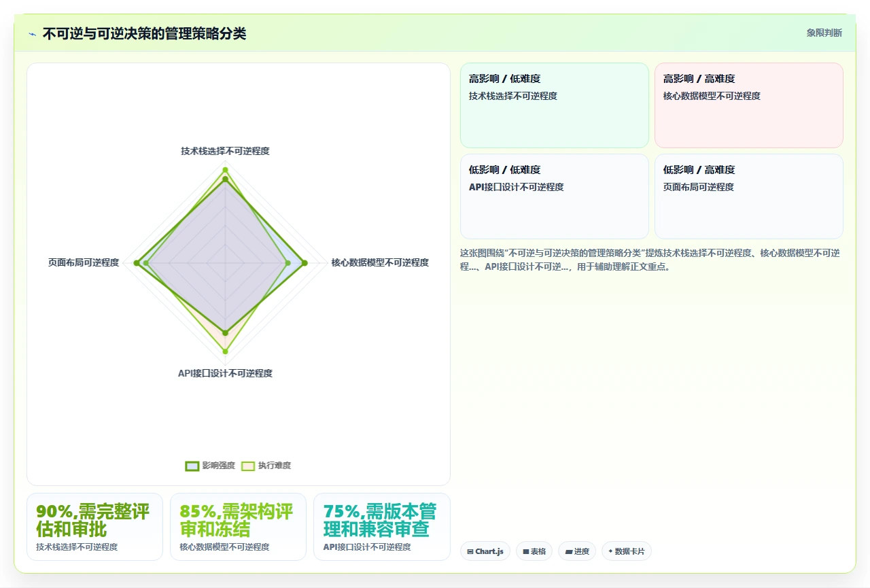
Task: Click the 表格 tag chip
Action: [x=534, y=551]
